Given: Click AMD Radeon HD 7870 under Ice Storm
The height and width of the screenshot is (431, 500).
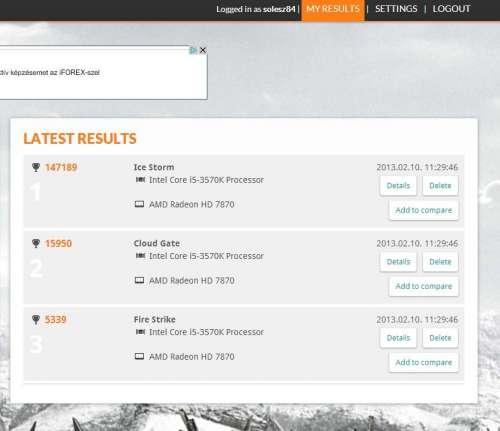Looking at the screenshot, I should point(192,204).
